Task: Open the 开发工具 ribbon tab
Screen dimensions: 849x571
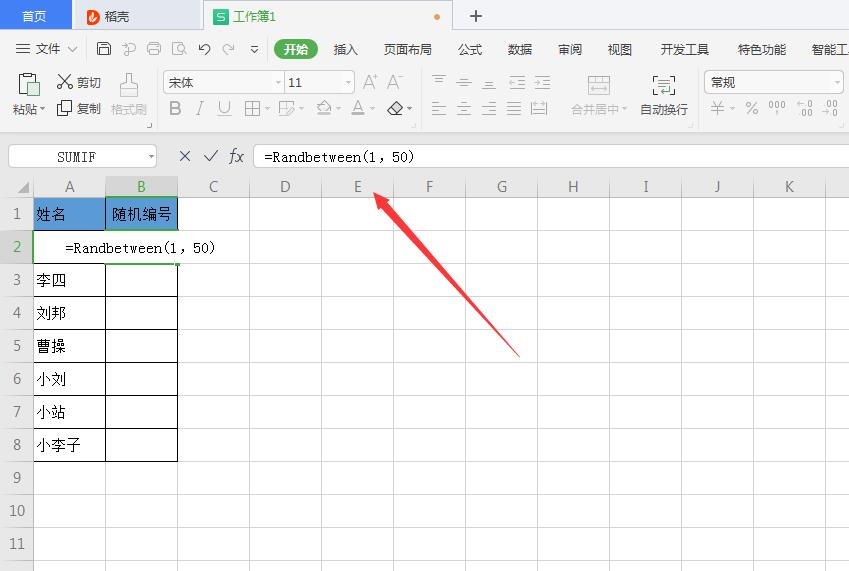Action: (684, 49)
